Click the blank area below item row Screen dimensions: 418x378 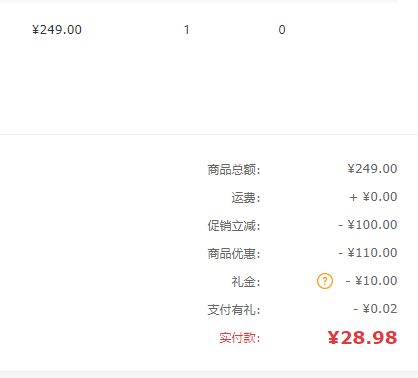point(200,87)
